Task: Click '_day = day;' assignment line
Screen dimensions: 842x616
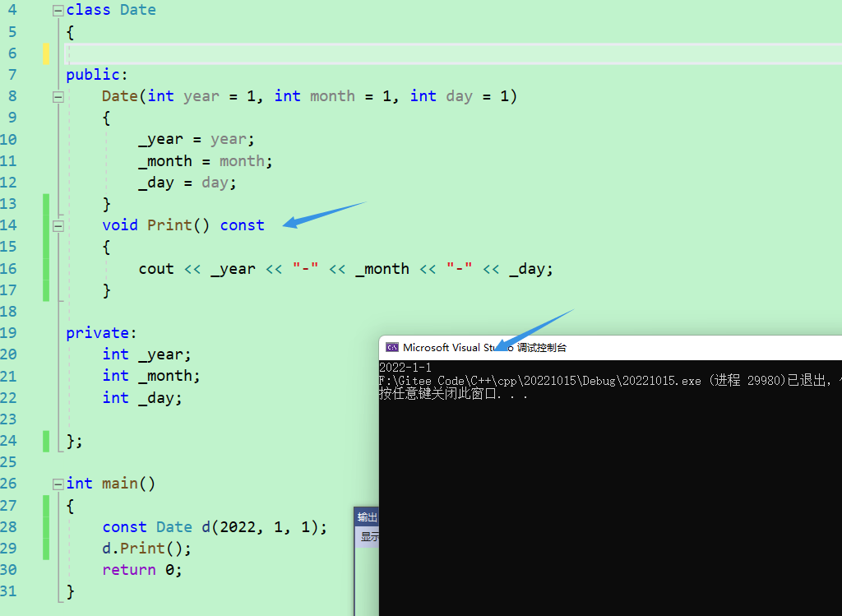Action: click(x=187, y=183)
